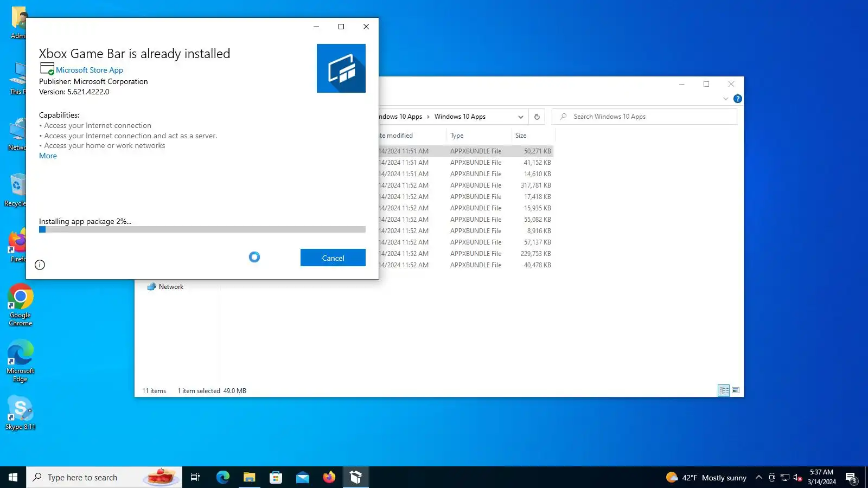Select the 40,478 KB file size cell
This screenshot has width=868, height=488.
pyautogui.click(x=537, y=265)
